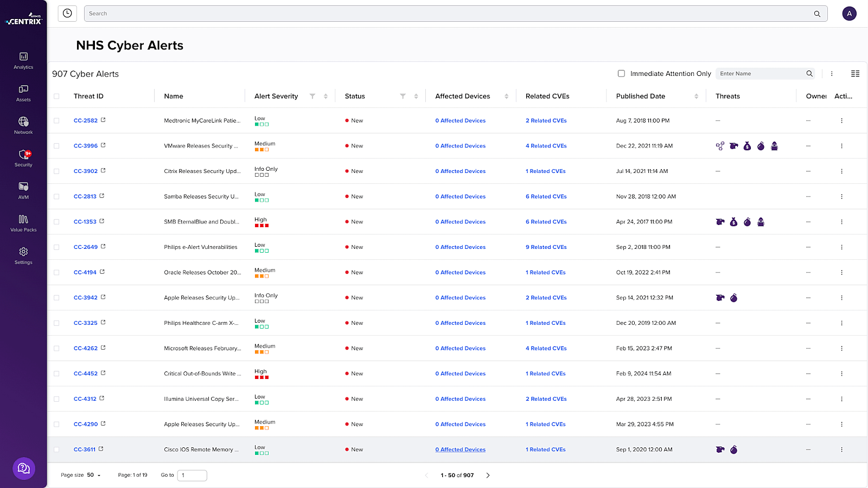Open 0 Affected Devices for CC-3611

[460, 450]
